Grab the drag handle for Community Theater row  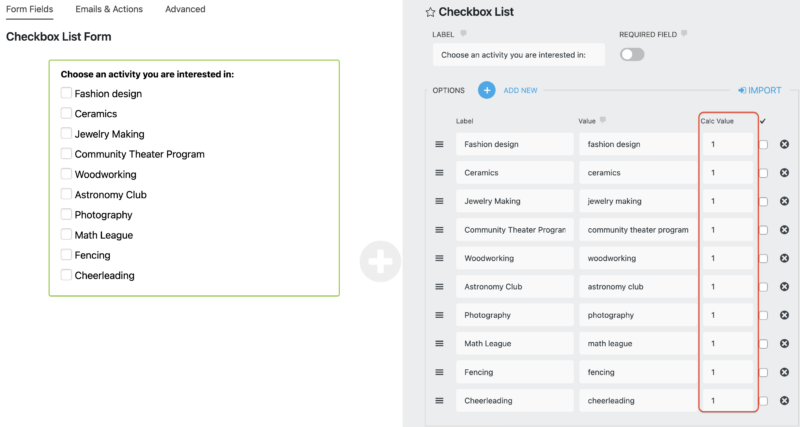(439, 230)
